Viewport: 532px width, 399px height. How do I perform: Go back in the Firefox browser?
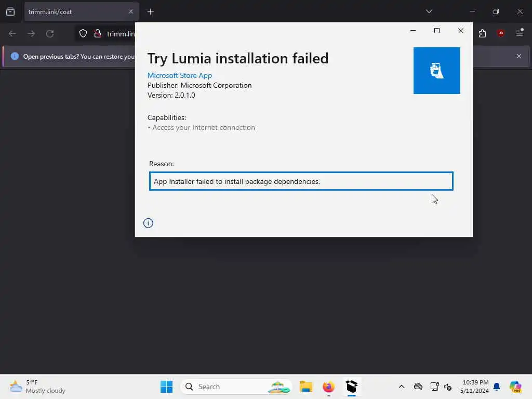[12, 34]
